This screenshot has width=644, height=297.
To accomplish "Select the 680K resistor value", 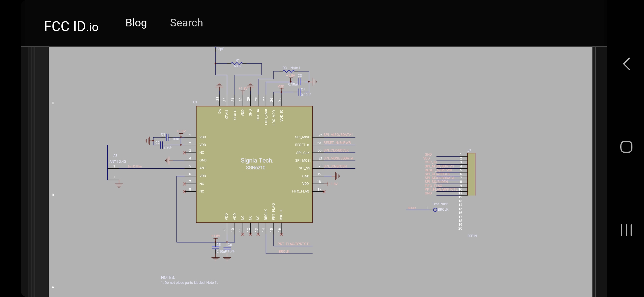I will click(238, 66).
